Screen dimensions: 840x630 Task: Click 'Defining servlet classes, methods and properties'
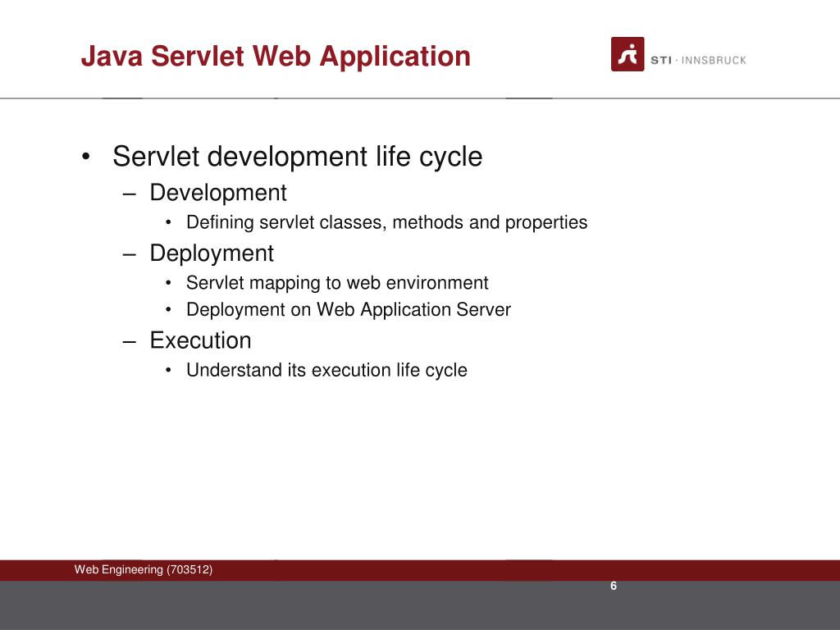coord(387,222)
